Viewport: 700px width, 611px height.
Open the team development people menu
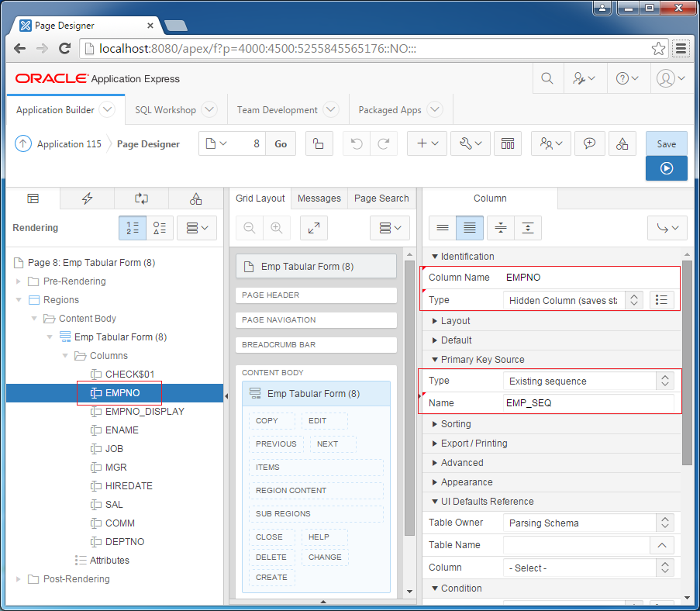551,143
